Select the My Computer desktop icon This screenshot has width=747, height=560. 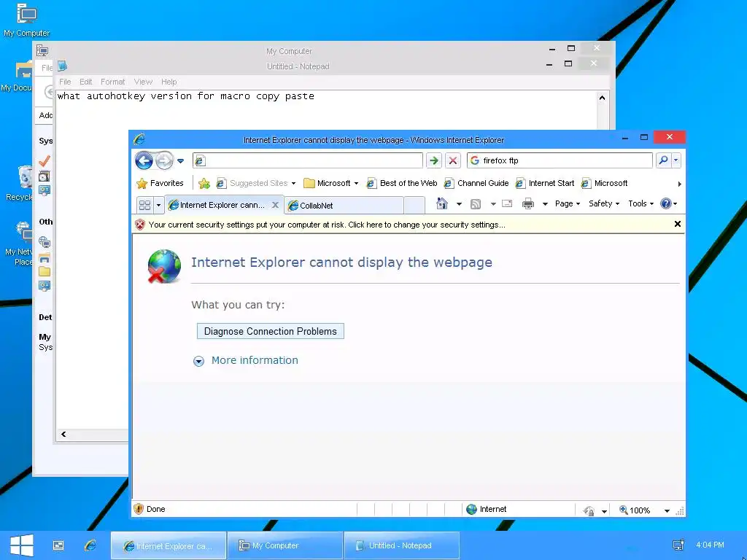26,20
